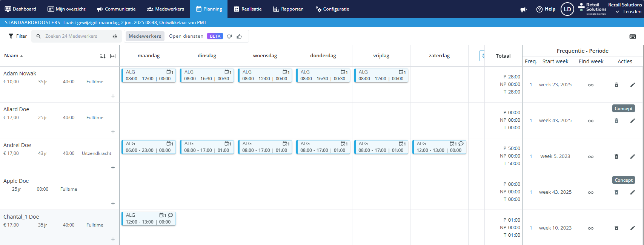Add a shift row for Adam Nowak

click(x=113, y=96)
